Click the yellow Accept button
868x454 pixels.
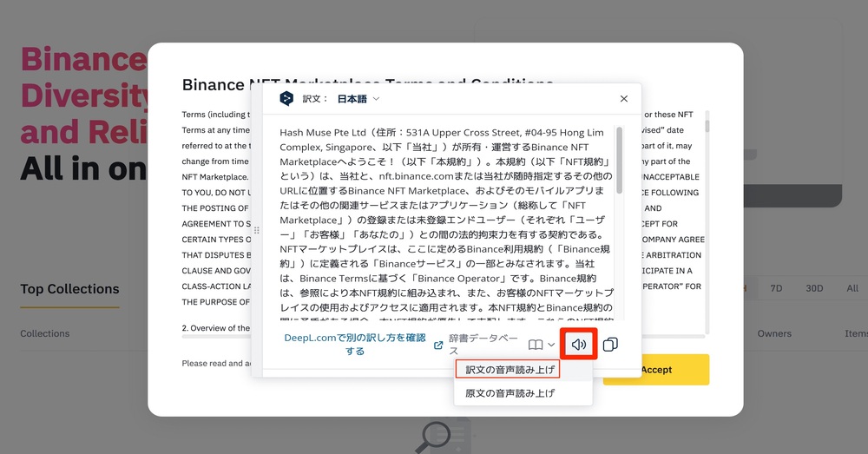point(656,369)
